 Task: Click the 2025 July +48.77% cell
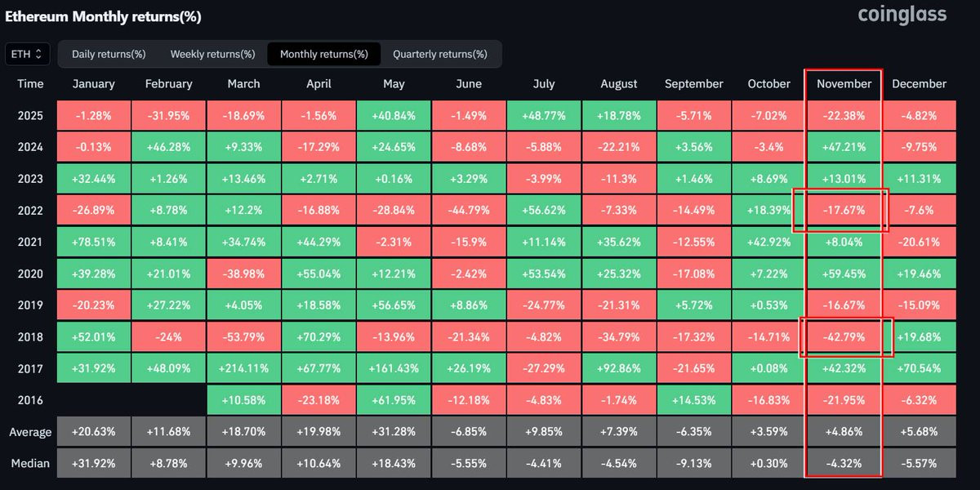[543, 115]
